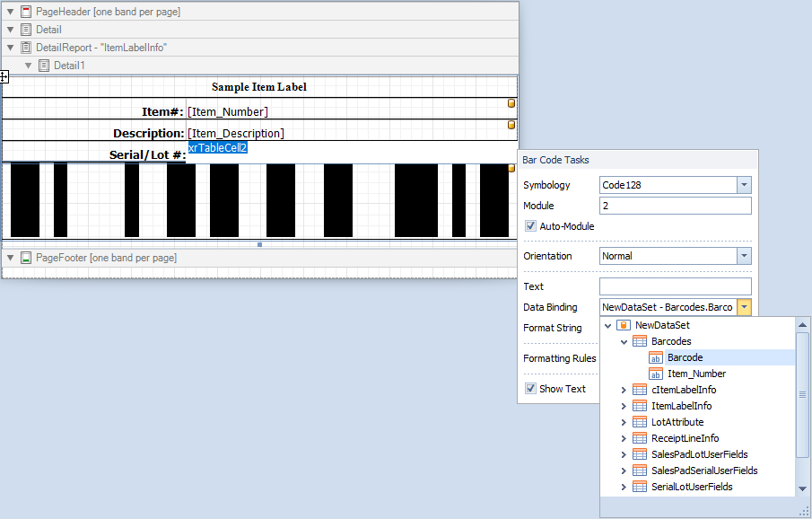Select SerialLotUserFields in the tree
Image resolution: width=812 pixels, height=519 pixels.
[691, 487]
